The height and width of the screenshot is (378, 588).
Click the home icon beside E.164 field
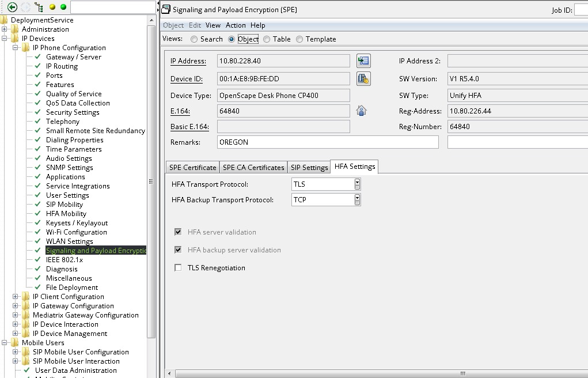coord(362,111)
